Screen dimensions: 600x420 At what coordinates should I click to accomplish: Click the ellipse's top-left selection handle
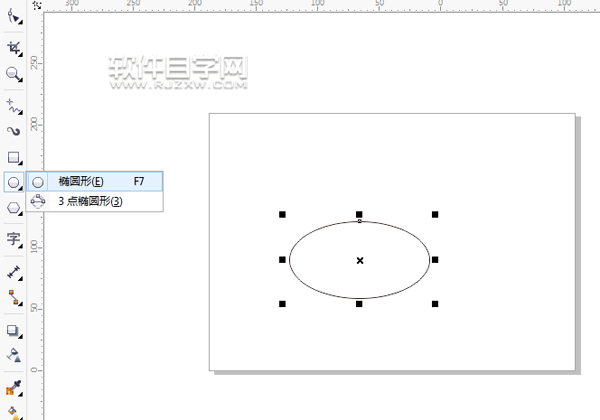coord(282,215)
